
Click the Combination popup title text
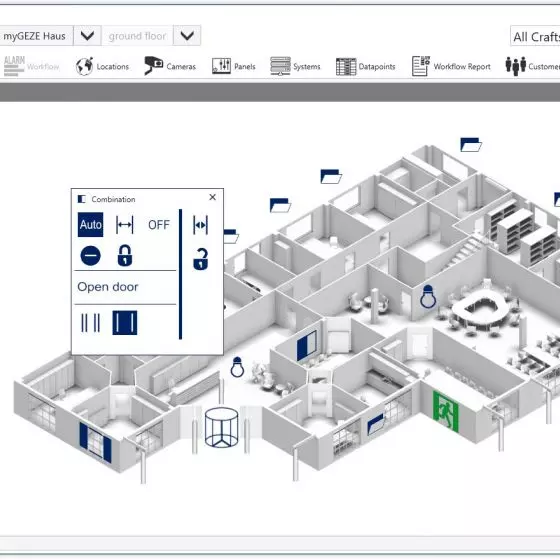(x=113, y=199)
